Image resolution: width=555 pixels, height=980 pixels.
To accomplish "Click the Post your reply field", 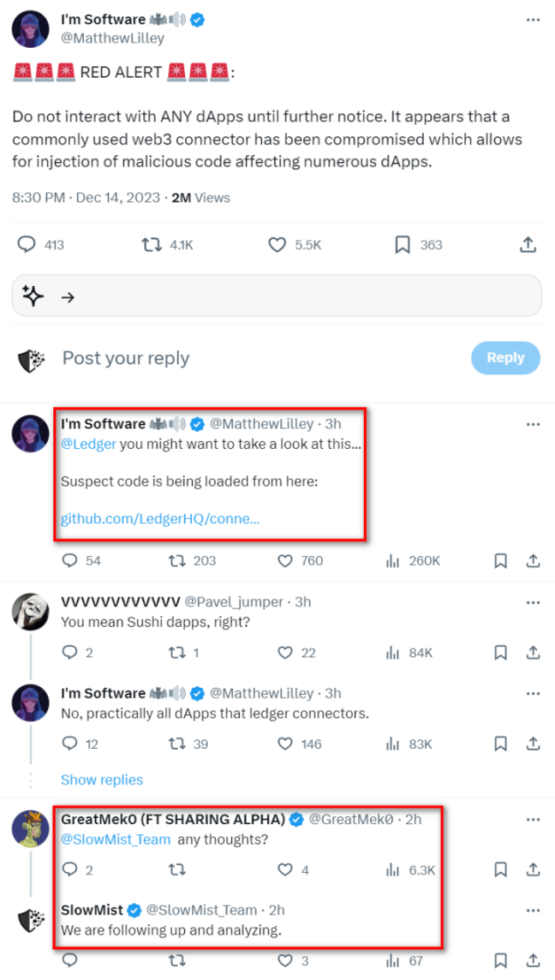I will click(126, 358).
